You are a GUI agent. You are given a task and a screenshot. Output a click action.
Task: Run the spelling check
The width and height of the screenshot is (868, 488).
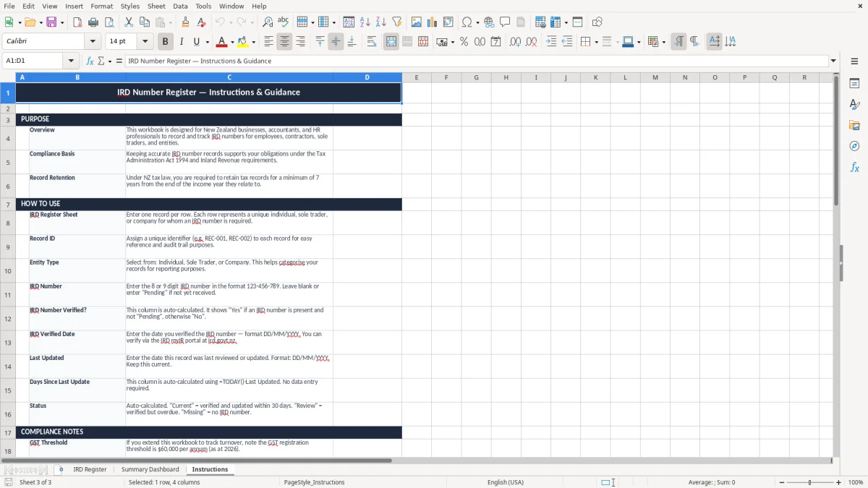coord(283,22)
